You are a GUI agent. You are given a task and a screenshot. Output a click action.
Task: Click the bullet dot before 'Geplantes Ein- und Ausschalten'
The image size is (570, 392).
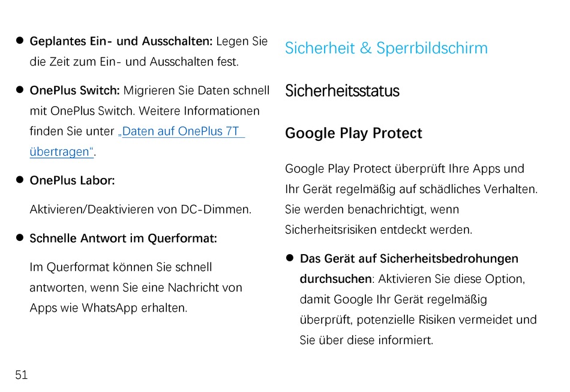pos(20,40)
